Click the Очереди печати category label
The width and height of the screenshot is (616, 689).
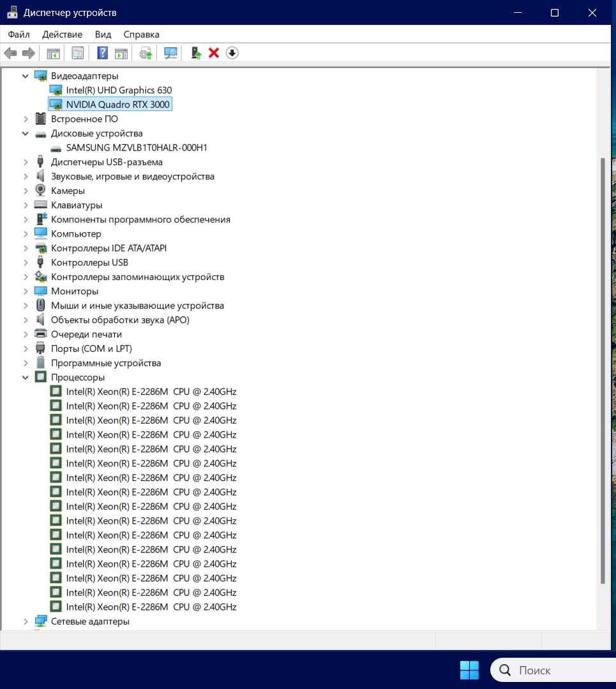(87, 334)
